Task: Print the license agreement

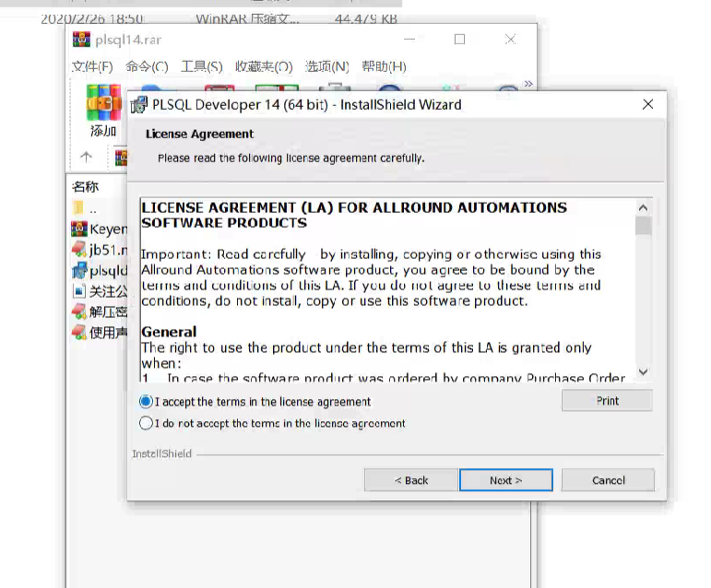Action: click(607, 401)
